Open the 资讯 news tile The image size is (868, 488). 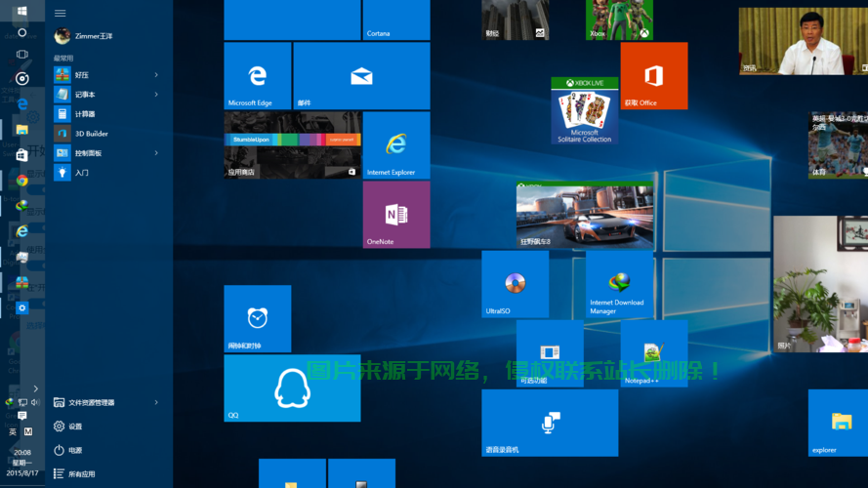point(804,41)
